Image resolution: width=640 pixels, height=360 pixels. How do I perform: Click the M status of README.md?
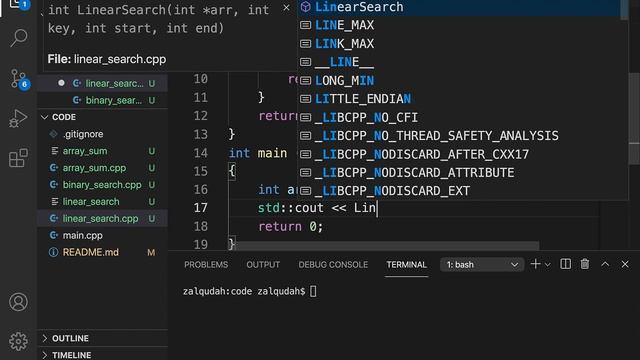(x=151, y=253)
